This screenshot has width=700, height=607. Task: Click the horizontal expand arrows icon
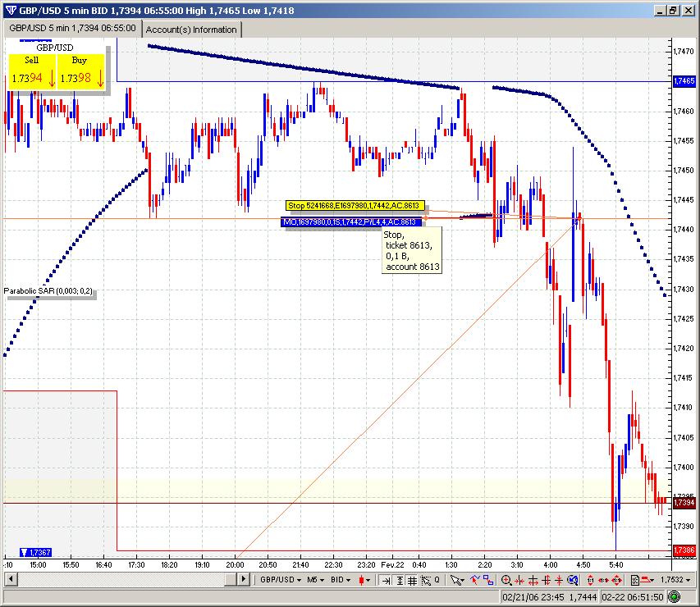[533, 580]
